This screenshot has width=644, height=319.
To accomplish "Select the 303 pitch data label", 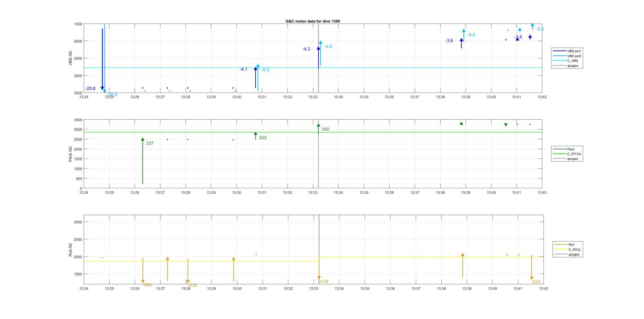I will pos(263,138).
